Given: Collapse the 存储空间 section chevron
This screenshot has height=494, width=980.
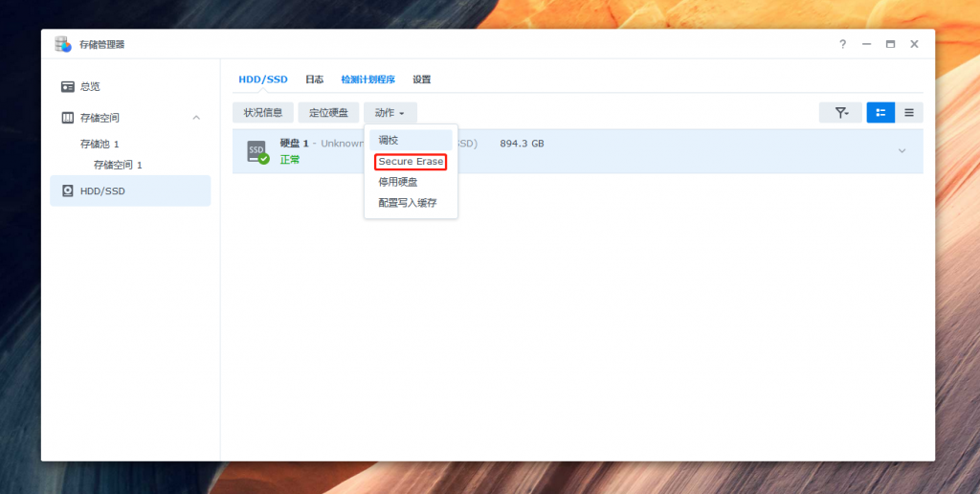Looking at the screenshot, I should 196,118.
